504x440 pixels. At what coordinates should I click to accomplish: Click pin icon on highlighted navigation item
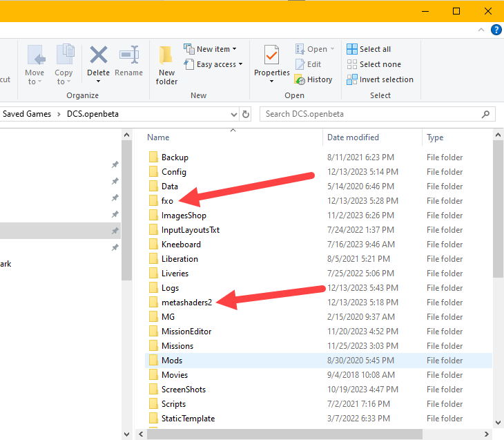point(115,231)
